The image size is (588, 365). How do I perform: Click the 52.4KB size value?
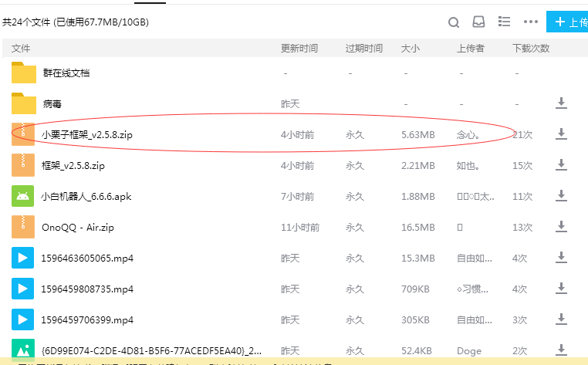tap(416, 351)
